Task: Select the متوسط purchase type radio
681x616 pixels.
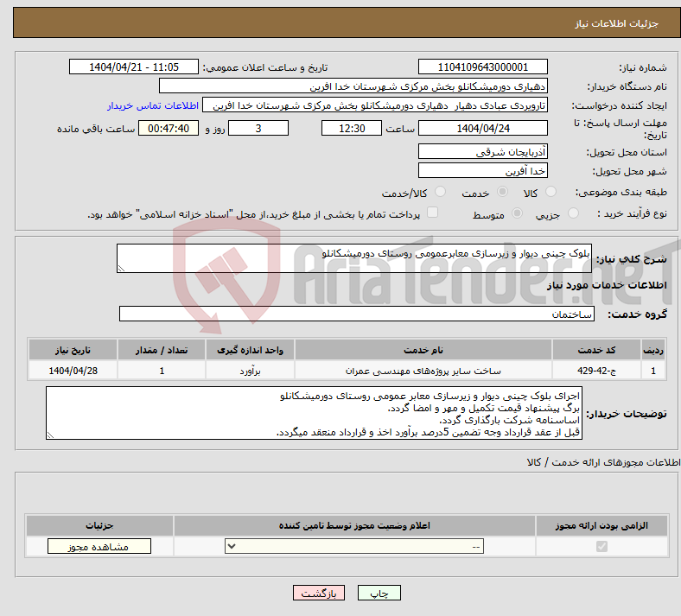Action: (x=518, y=213)
